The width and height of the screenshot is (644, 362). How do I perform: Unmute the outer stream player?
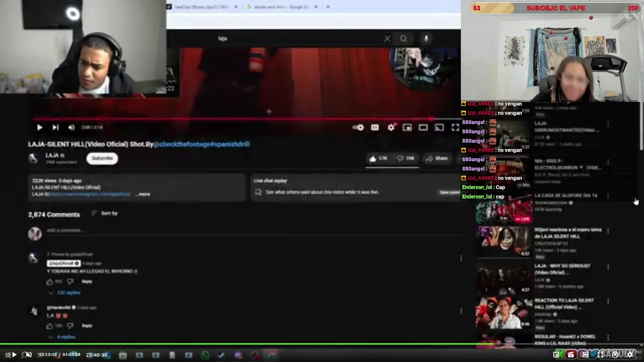[29, 355]
